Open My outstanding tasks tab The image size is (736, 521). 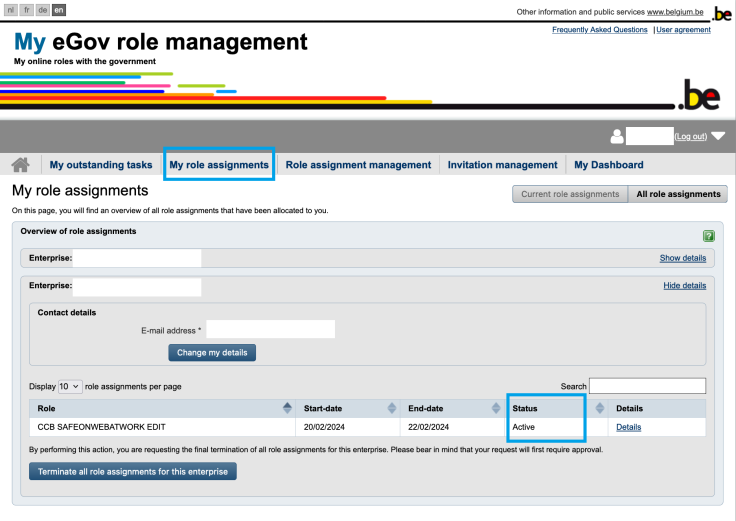tap(101, 165)
